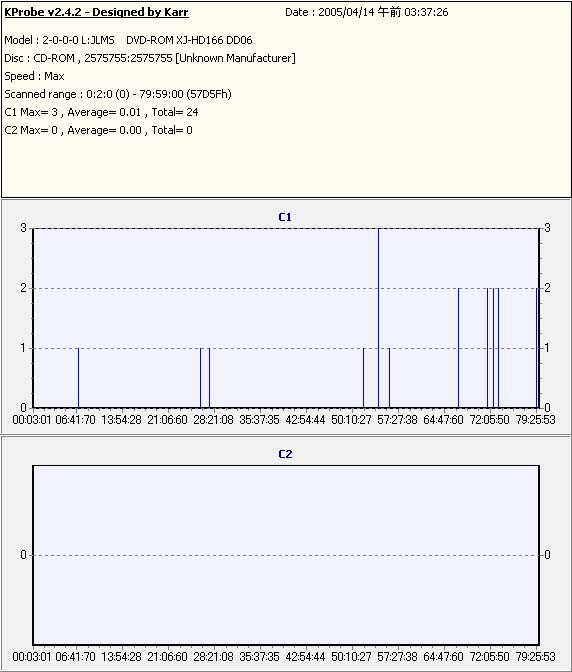Click the left 0 label on the C2 chart
The image size is (572, 672).
pos(24,555)
